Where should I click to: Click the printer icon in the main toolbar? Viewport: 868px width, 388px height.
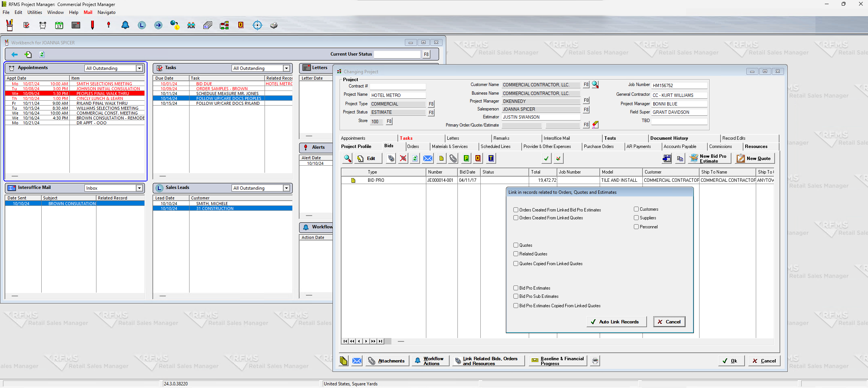tap(274, 25)
